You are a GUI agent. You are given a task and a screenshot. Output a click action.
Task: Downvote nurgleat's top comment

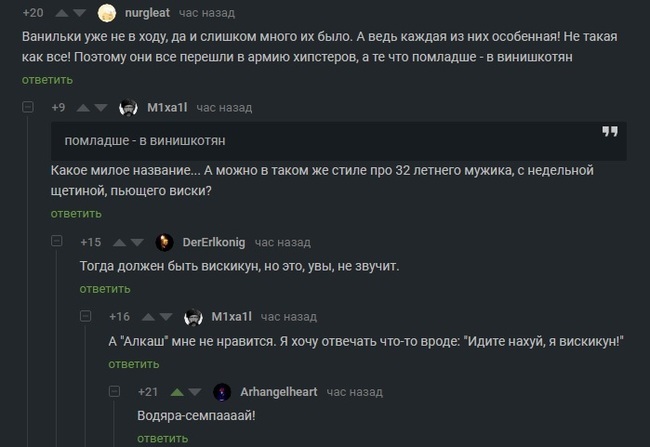click(x=79, y=13)
